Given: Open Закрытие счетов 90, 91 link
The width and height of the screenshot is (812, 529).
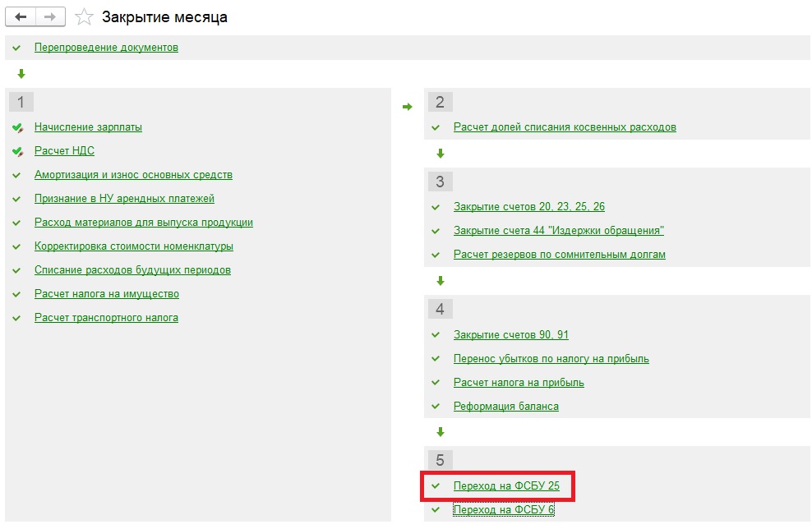Looking at the screenshot, I should [x=511, y=335].
